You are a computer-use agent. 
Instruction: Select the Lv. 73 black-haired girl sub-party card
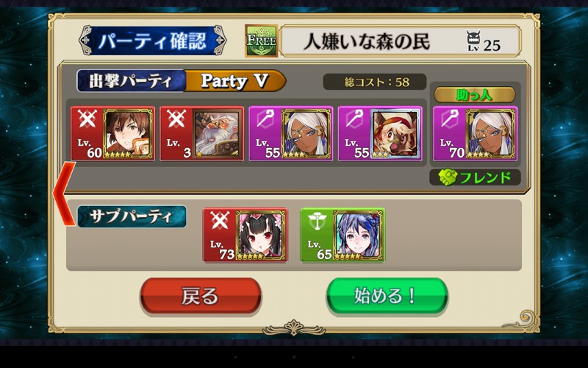[245, 235]
